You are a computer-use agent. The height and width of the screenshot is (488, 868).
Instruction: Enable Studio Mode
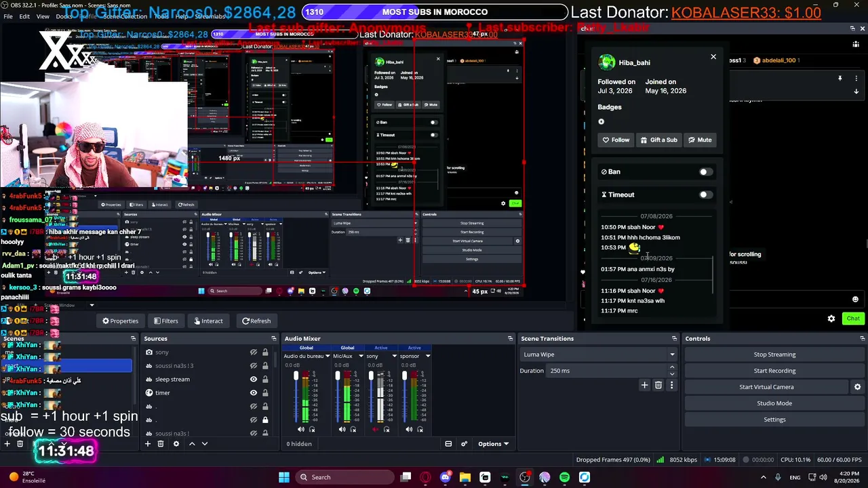tap(774, 403)
